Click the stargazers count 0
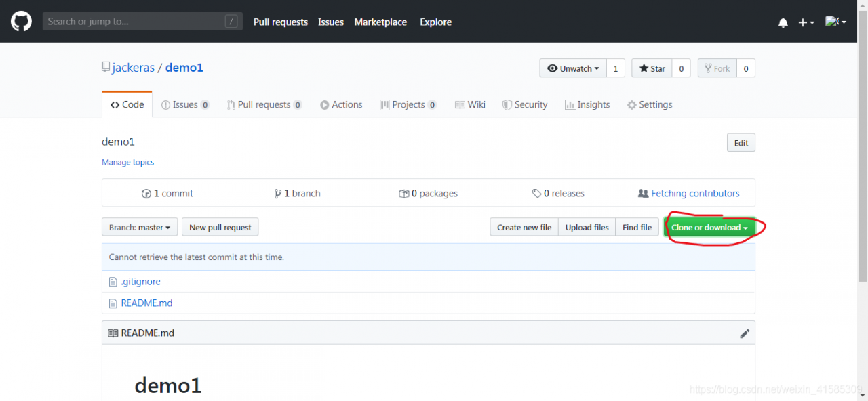Image resolution: width=868 pixels, height=401 pixels. click(681, 68)
